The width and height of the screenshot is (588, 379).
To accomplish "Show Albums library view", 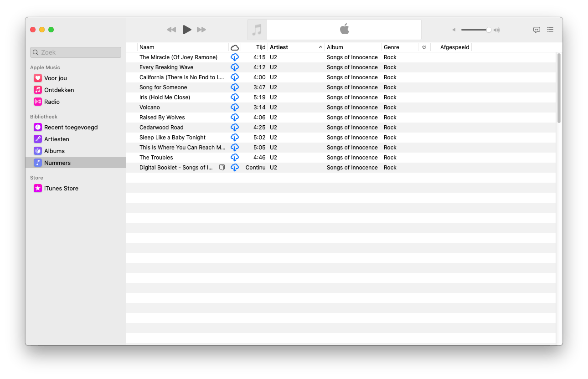I will (x=76, y=151).
